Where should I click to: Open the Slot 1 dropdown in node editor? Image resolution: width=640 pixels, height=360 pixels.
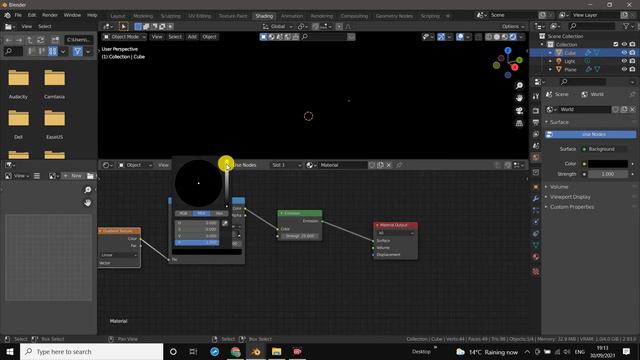point(286,165)
